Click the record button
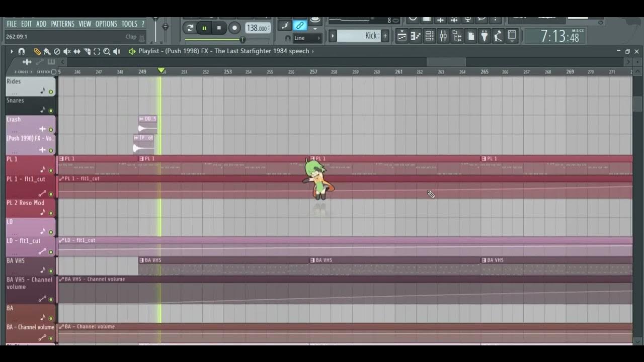The width and height of the screenshot is (644, 362). click(234, 28)
